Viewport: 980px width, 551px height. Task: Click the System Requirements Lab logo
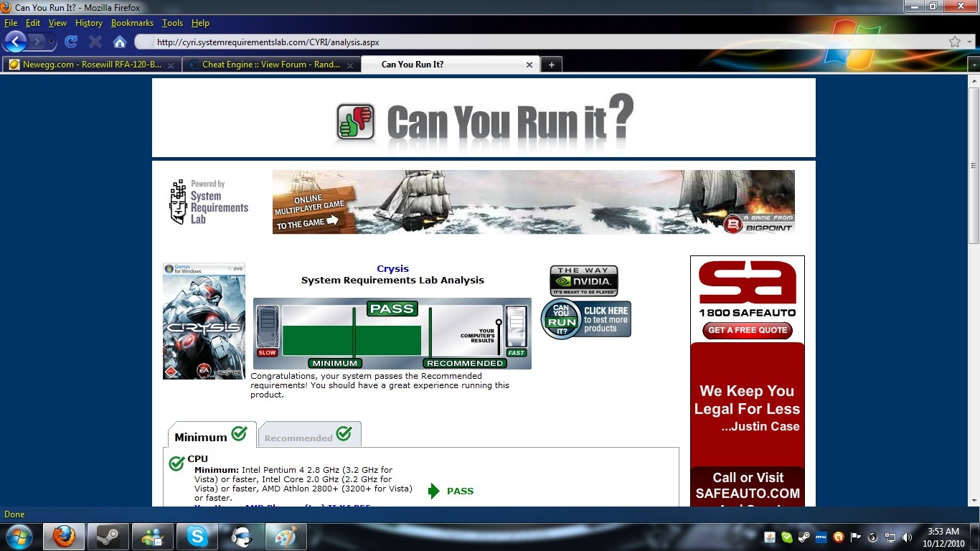pos(209,202)
